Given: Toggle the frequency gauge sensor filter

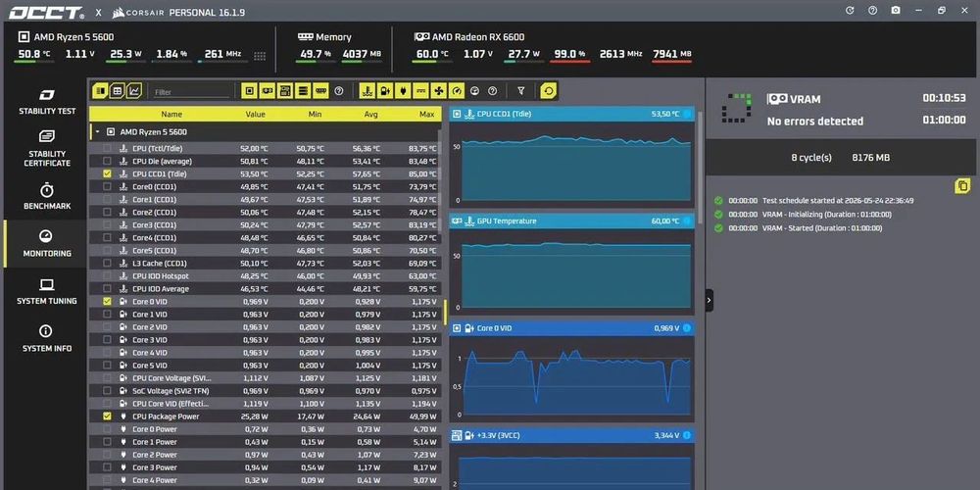Looking at the screenshot, I should pyautogui.click(x=457, y=91).
